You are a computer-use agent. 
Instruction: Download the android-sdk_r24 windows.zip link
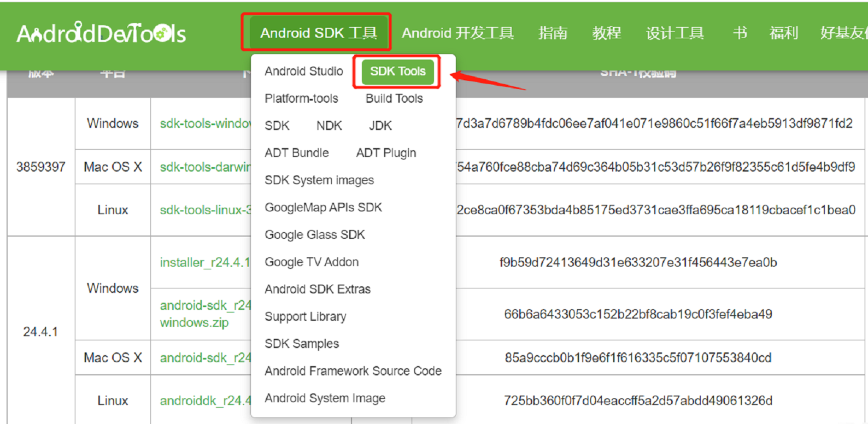click(x=205, y=314)
